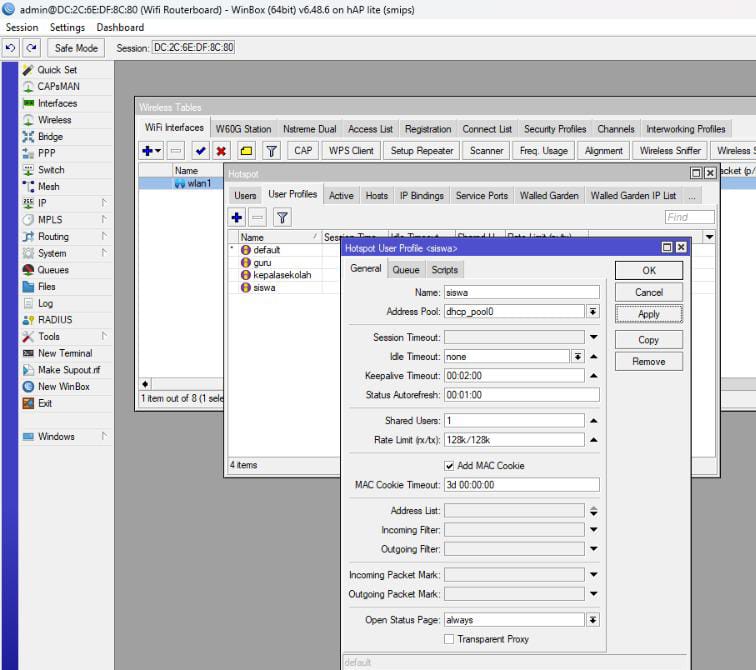Screen dimensions: 756x670
Task: Open Interfaces in sidebar
Action: coord(57,103)
